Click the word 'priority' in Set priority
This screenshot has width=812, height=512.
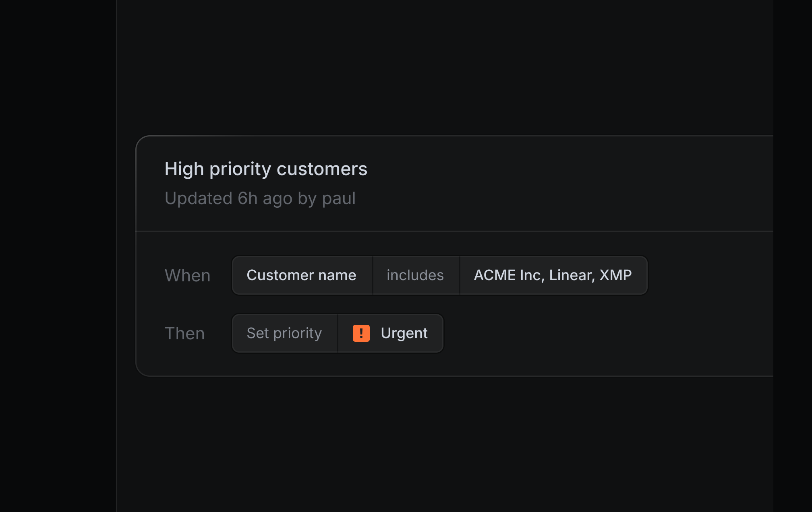click(x=298, y=334)
